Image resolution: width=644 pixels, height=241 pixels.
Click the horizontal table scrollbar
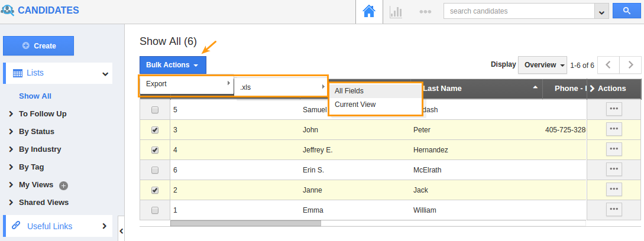(245, 223)
